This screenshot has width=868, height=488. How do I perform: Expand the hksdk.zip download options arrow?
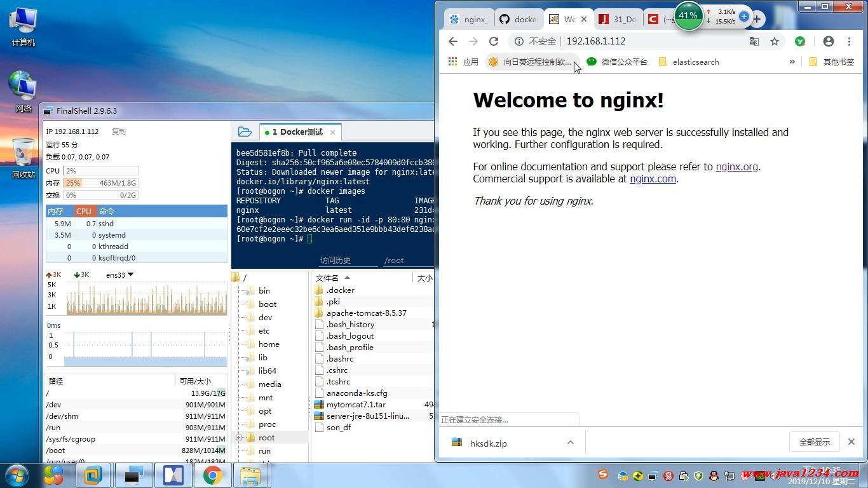570,442
